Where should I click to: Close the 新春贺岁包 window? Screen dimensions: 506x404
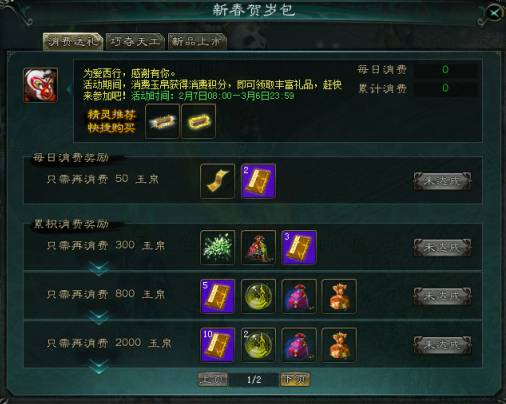[x=494, y=13]
